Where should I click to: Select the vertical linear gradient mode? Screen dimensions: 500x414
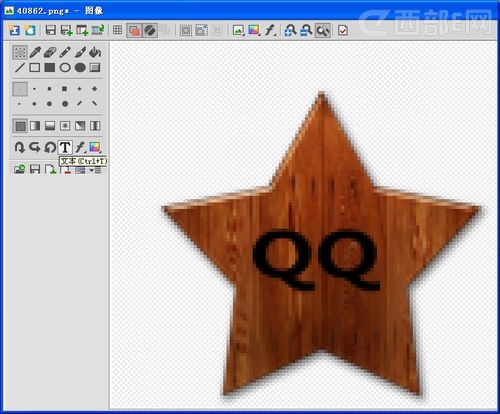click(x=50, y=126)
